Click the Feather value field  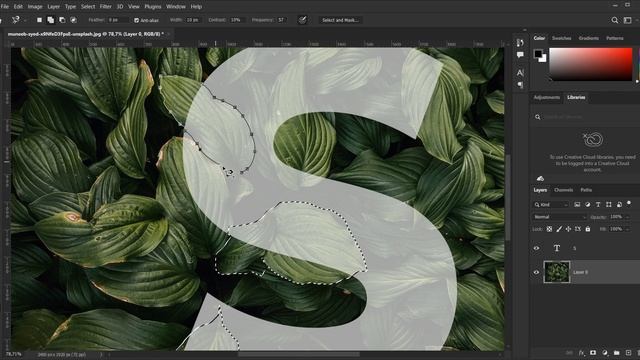(118, 20)
